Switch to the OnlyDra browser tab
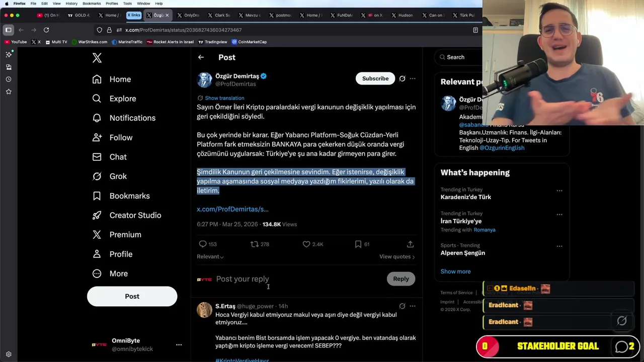This screenshot has width=644, height=362. [188, 16]
